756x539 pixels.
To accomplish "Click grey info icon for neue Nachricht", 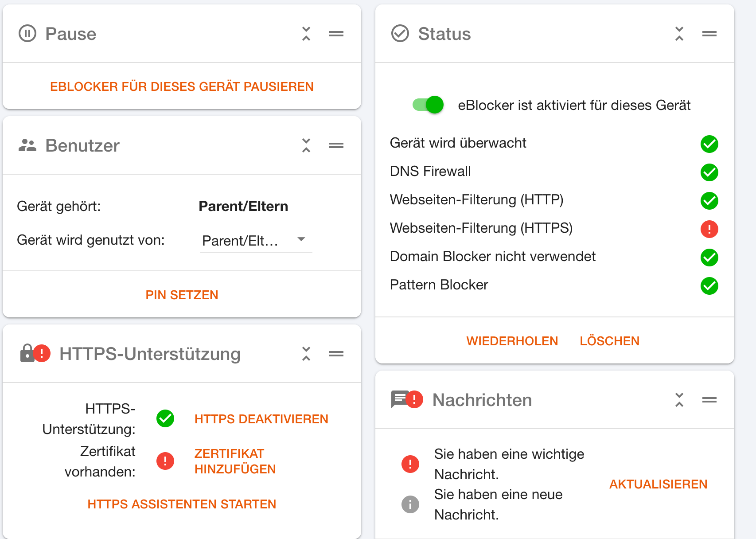I will coord(410,504).
